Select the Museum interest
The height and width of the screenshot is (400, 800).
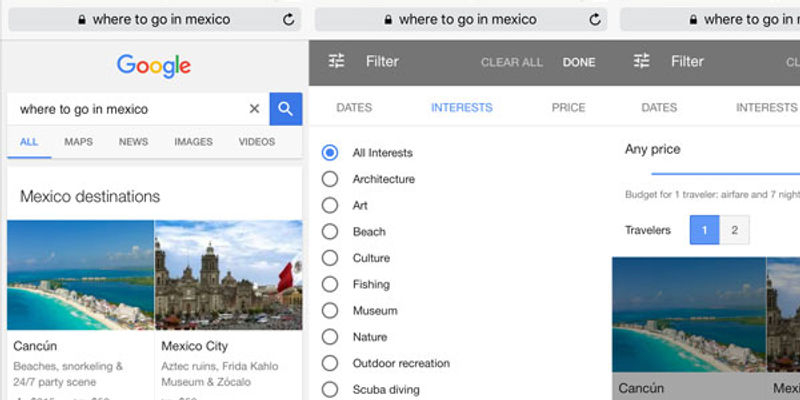point(330,310)
